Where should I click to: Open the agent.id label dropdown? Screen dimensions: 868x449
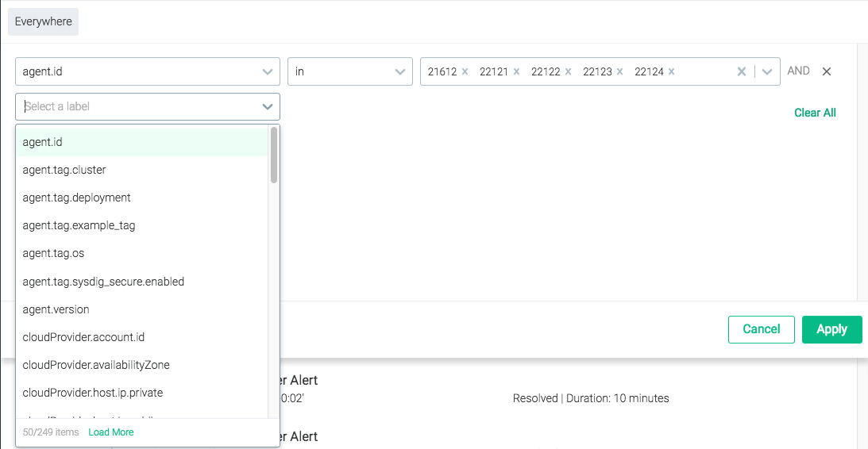coord(148,71)
